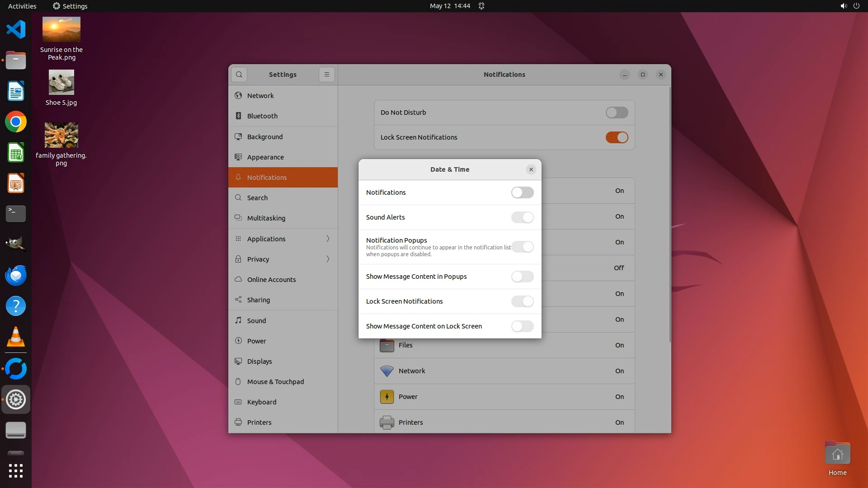Expand the Privacy sidebar entry chevron

coord(328,259)
